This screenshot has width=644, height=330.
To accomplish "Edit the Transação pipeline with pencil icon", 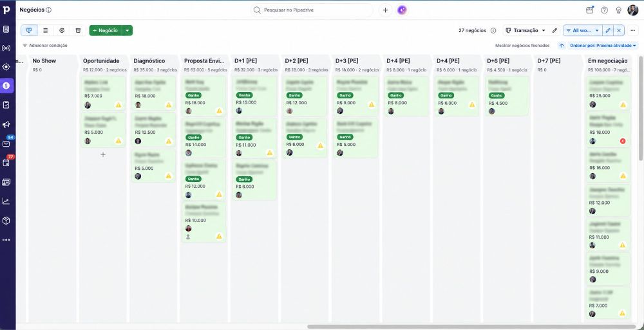I will (x=554, y=30).
